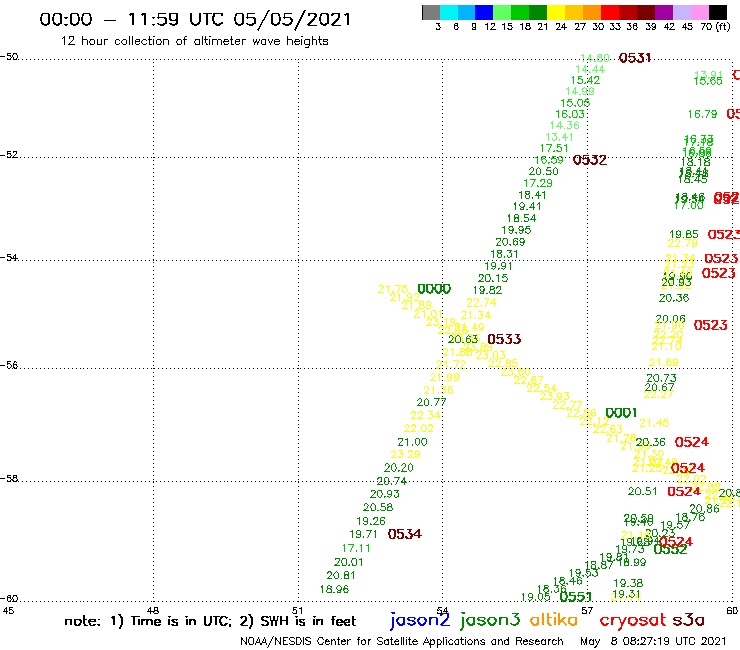
Task: Click the legend scale label '70 (ft)'
Action: [x=715, y=27]
